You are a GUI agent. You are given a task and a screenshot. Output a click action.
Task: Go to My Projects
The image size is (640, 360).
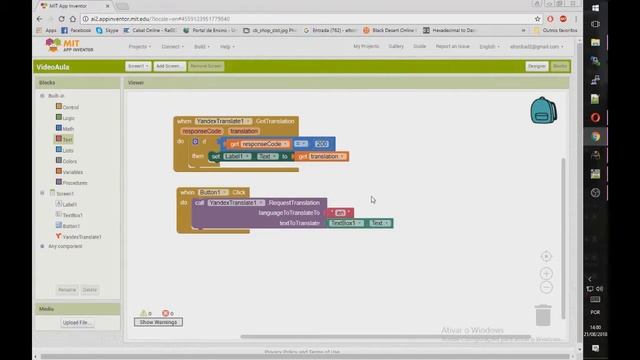pos(366,47)
